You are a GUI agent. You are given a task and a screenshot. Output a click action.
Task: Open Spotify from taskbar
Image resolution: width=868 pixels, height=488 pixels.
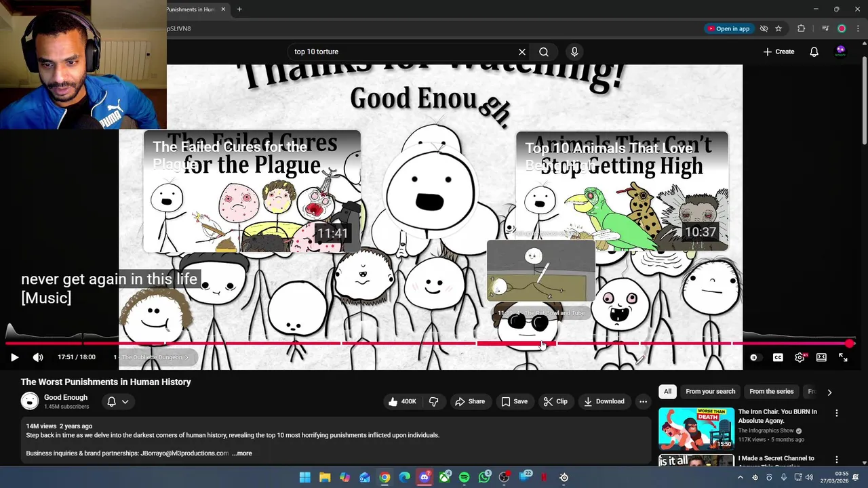(464, 477)
